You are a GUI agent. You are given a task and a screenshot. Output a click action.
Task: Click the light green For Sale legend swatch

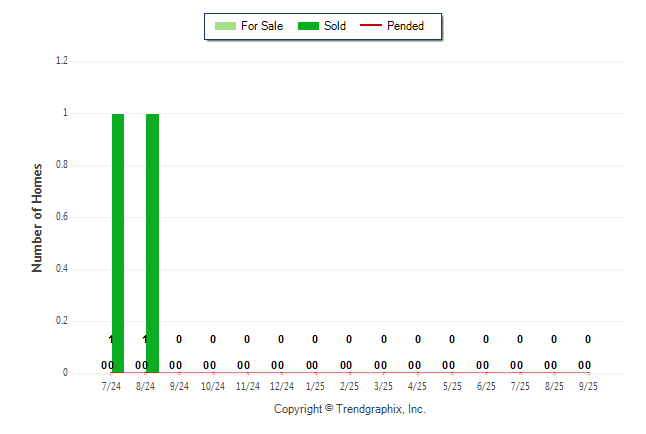click(x=225, y=26)
